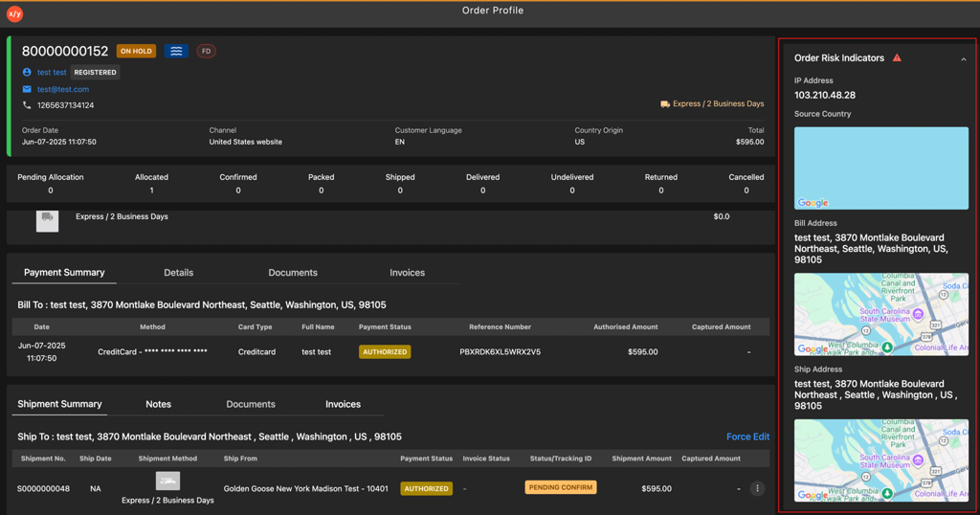Click the customer profile person icon
Screen dimensions: 980x515
click(27, 73)
